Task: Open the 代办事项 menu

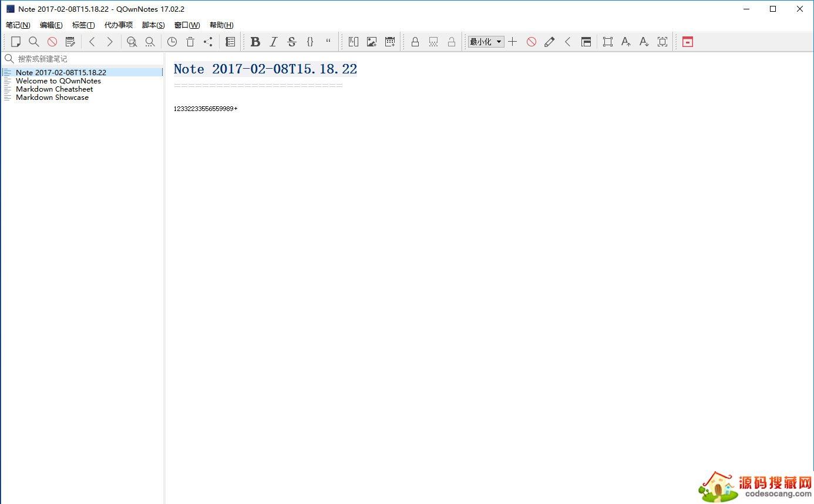Action: pyautogui.click(x=119, y=25)
